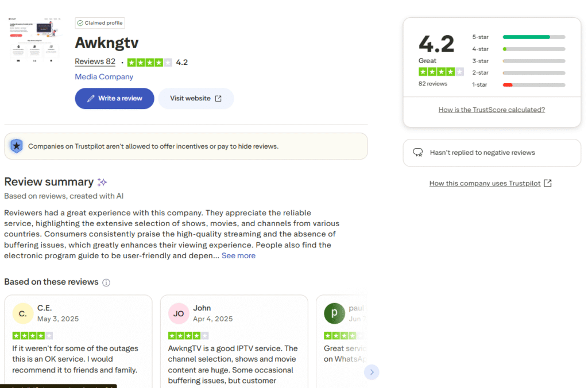Follow the How this company uses Trustpilot link

485,183
